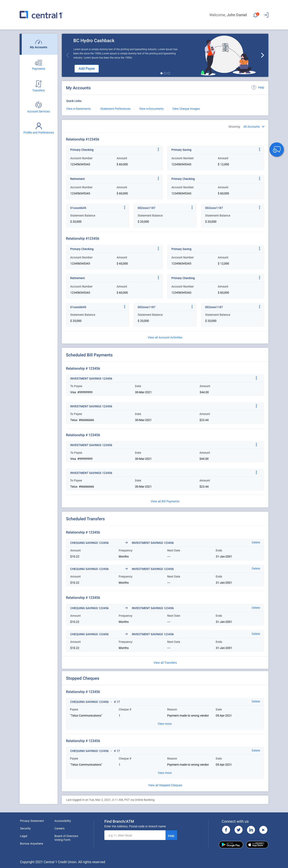This screenshot has height=868, width=288.
Task: Advance banner with right chevron arrow
Action: 262,55
